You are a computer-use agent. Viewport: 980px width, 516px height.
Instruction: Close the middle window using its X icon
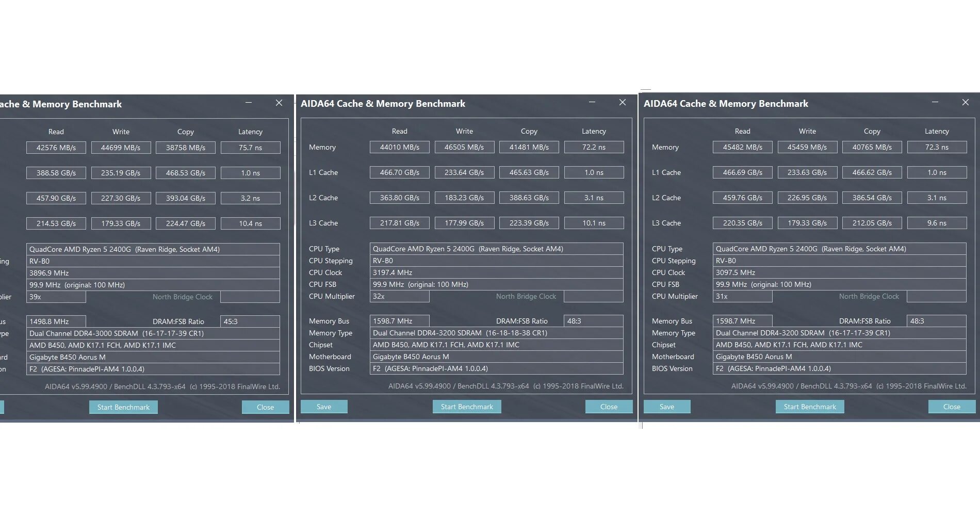pos(623,102)
